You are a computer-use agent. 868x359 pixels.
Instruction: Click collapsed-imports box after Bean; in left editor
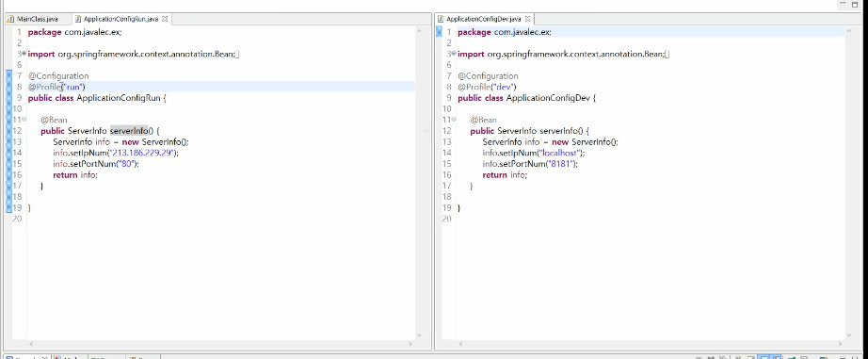pos(237,55)
